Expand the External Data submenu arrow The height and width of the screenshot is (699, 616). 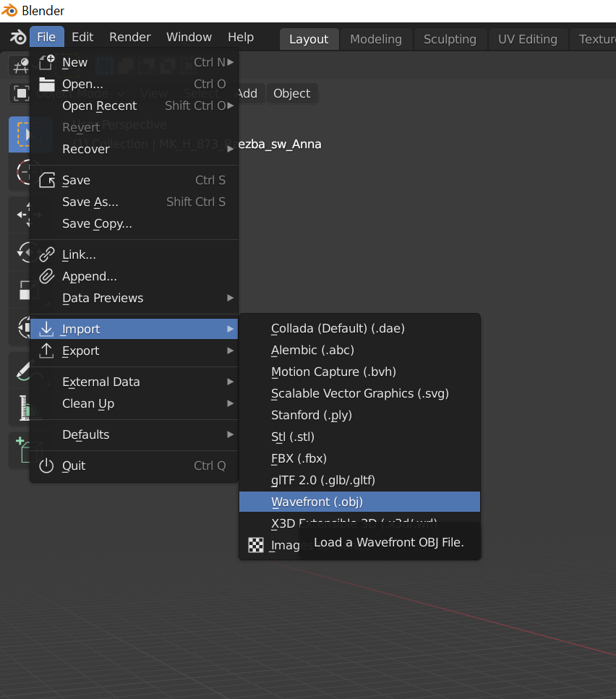(x=231, y=382)
